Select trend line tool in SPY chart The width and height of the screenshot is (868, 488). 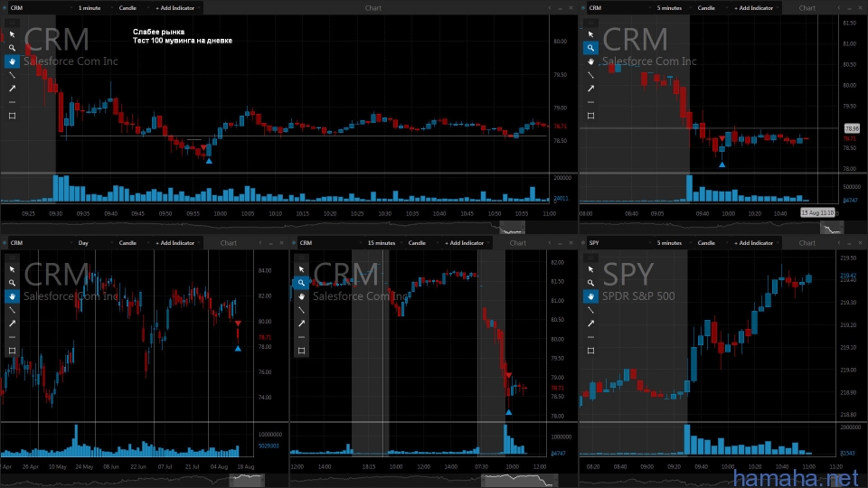(x=590, y=310)
